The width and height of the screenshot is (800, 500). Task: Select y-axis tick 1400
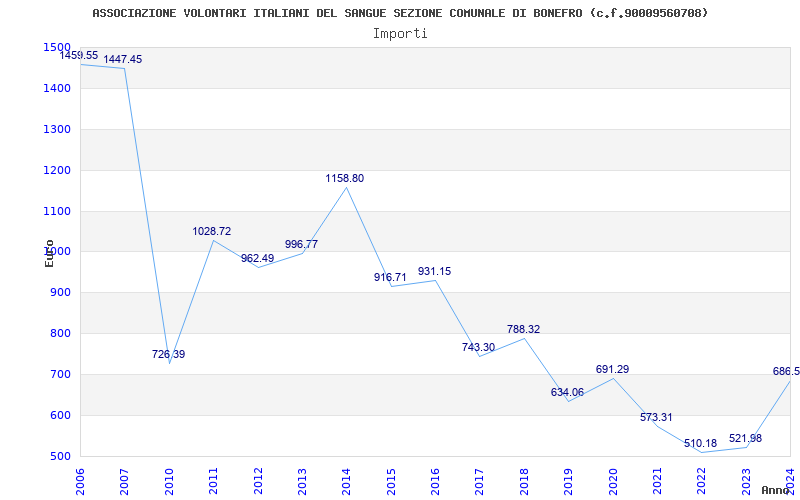pyautogui.click(x=57, y=88)
